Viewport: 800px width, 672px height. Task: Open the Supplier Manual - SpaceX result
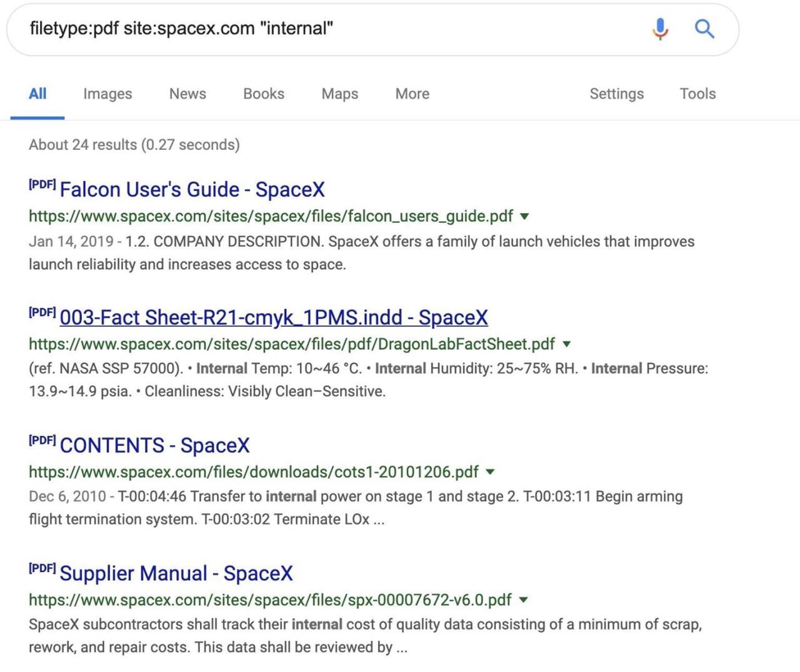pyautogui.click(x=176, y=573)
